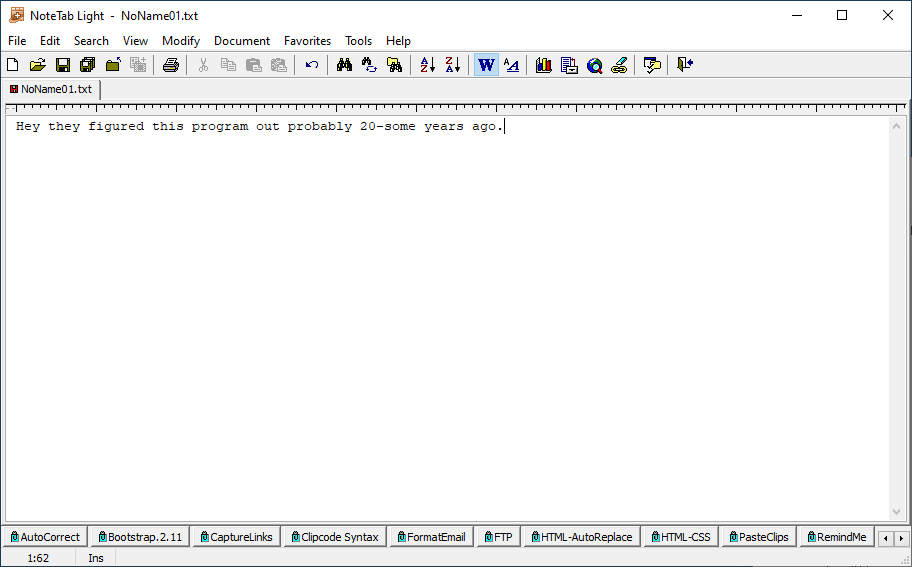Open the CaptureLinks library tab
912x567 pixels.
click(x=237, y=537)
